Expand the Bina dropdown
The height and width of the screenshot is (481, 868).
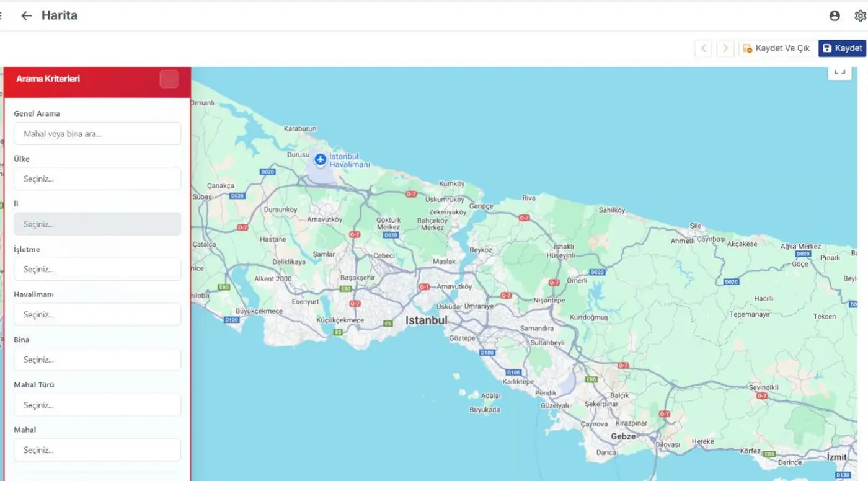[x=97, y=360]
